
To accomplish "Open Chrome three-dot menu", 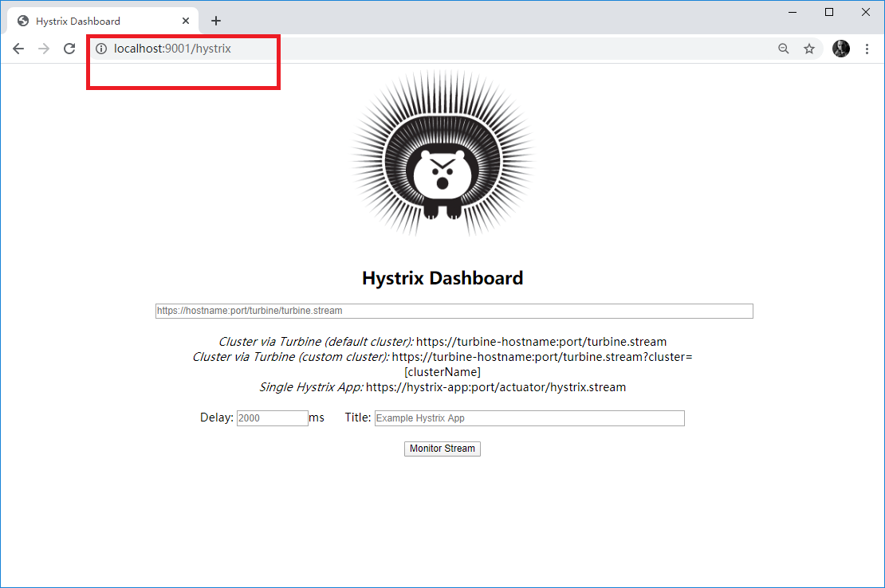I will [867, 49].
